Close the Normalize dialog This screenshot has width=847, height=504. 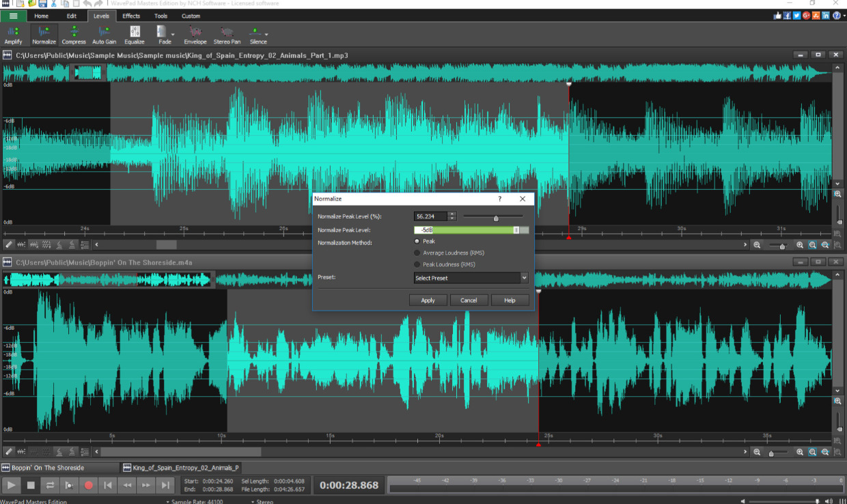tap(523, 199)
